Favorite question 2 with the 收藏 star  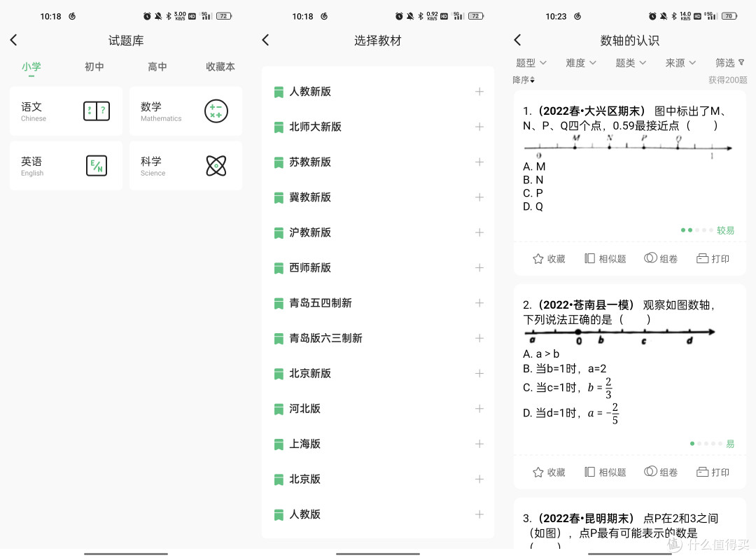pos(549,472)
